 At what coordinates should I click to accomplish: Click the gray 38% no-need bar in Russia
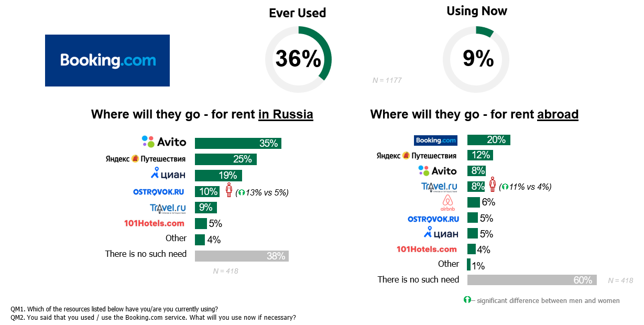pyautogui.click(x=242, y=256)
